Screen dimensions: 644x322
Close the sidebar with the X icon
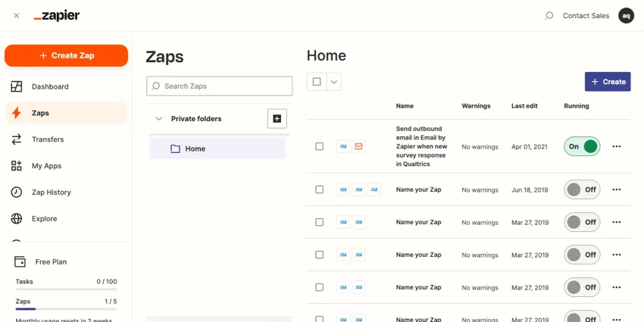17,16
